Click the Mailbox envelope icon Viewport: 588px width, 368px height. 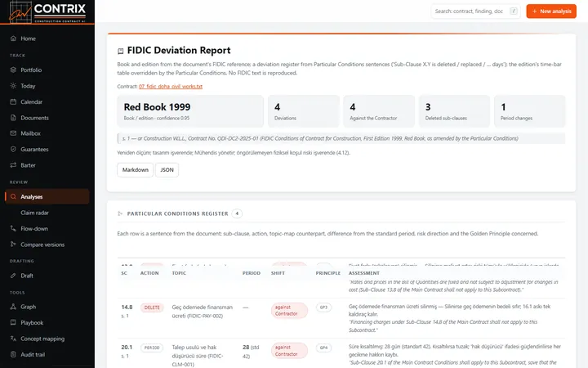click(x=13, y=133)
